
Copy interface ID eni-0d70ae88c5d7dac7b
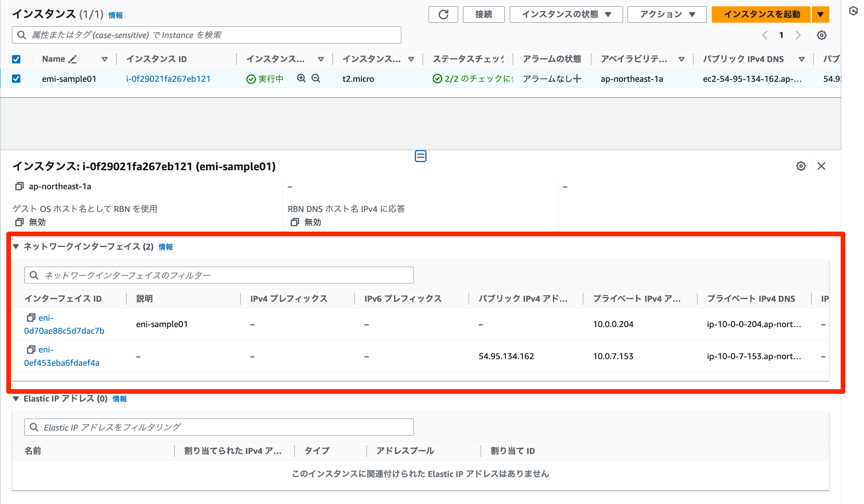coord(30,317)
